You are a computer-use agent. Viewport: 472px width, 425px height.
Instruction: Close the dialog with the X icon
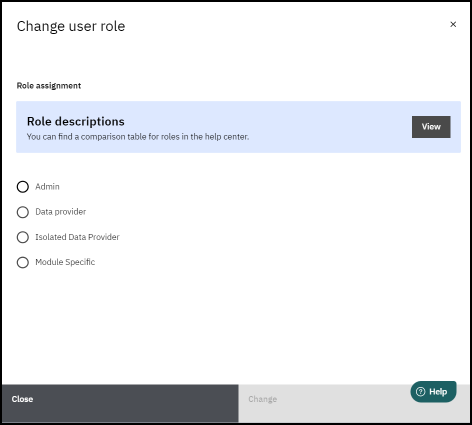(453, 24)
